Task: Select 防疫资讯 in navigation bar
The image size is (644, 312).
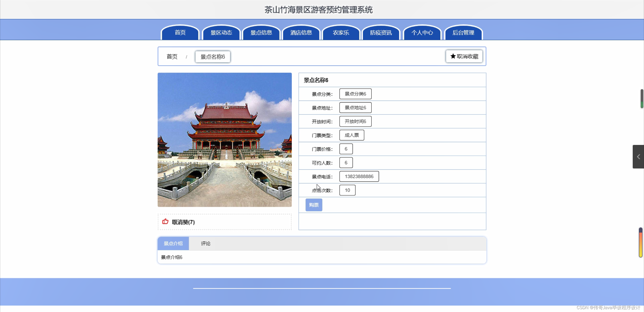Action: point(381,33)
